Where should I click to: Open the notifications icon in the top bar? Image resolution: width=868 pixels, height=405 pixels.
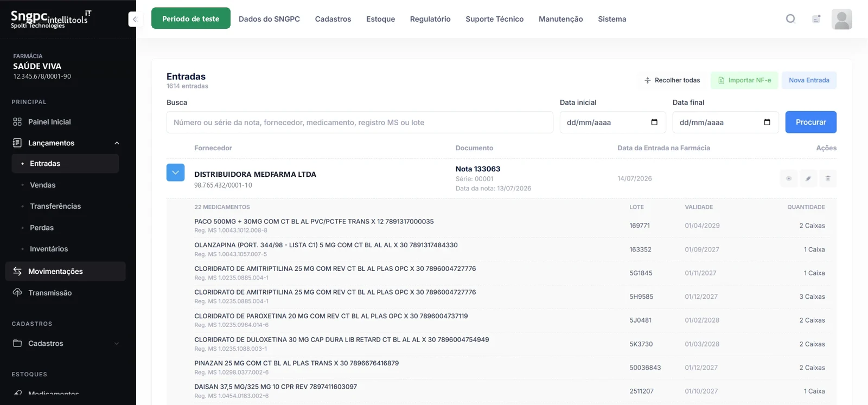816,19
